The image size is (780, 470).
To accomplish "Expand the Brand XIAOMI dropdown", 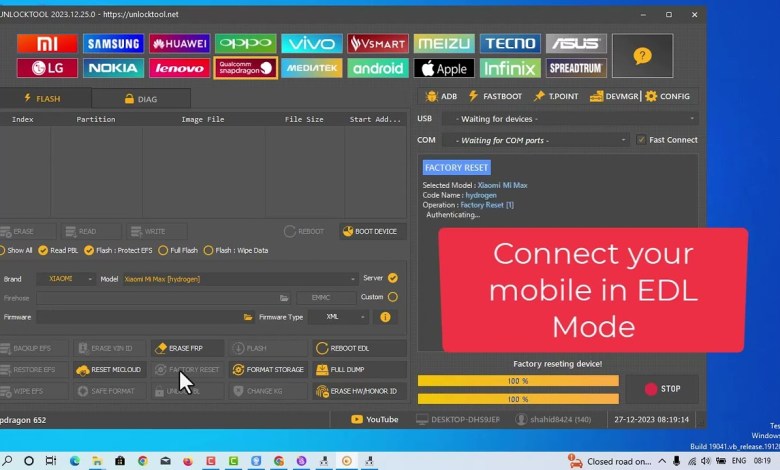I will coord(66,279).
